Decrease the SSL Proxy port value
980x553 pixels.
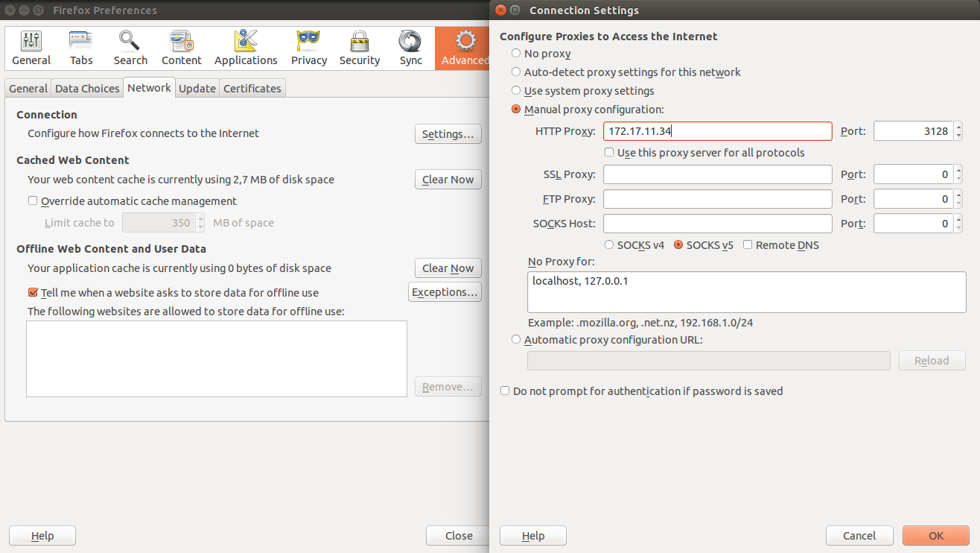(958, 179)
